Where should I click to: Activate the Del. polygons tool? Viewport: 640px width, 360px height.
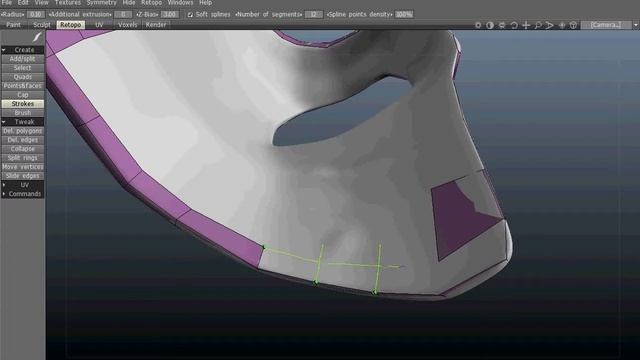pos(23,131)
